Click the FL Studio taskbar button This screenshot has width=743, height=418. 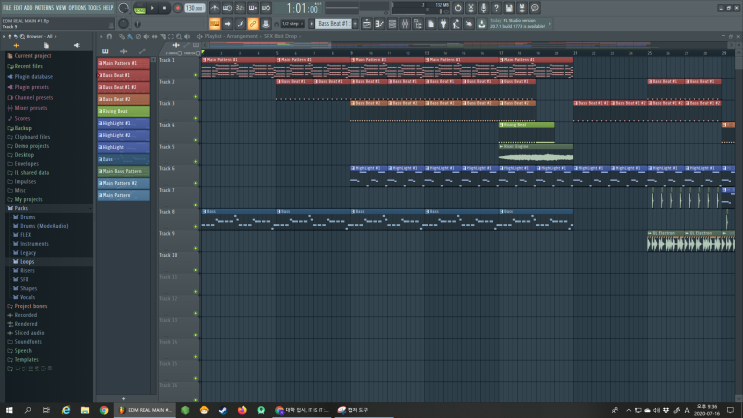[145, 410]
